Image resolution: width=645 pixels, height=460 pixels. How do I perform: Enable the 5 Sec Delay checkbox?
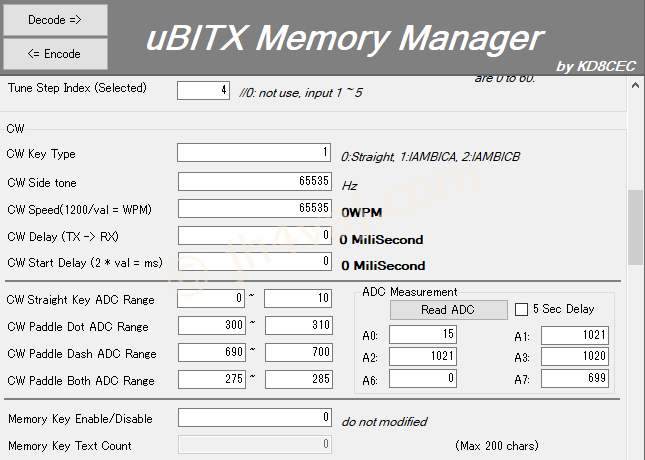tap(521, 309)
